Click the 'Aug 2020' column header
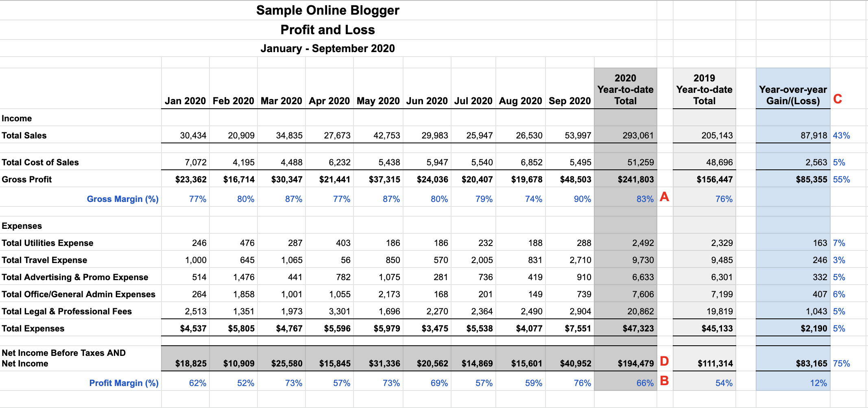The height and width of the screenshot is (408, 868). tap(521, 101)
